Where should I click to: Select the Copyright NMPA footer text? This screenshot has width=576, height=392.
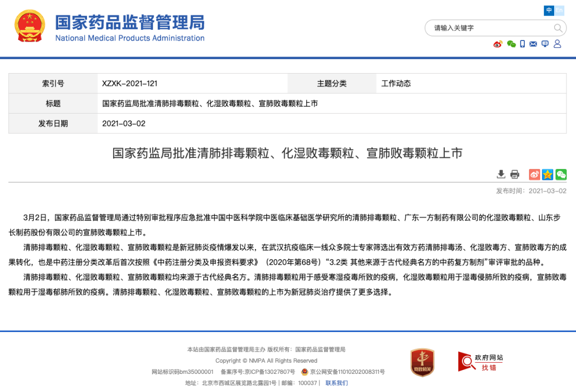pyautogui.click(x=266, y=361)
